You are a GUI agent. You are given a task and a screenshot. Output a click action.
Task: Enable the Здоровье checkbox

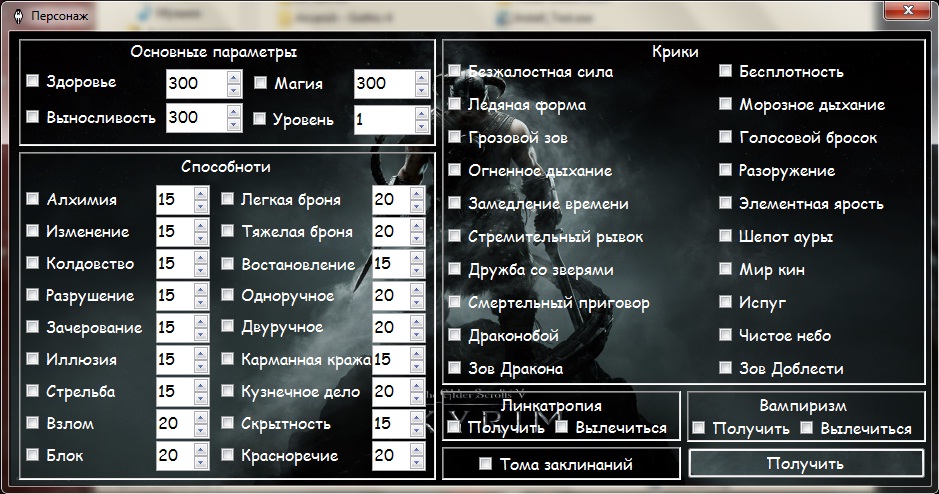[33, 80]
